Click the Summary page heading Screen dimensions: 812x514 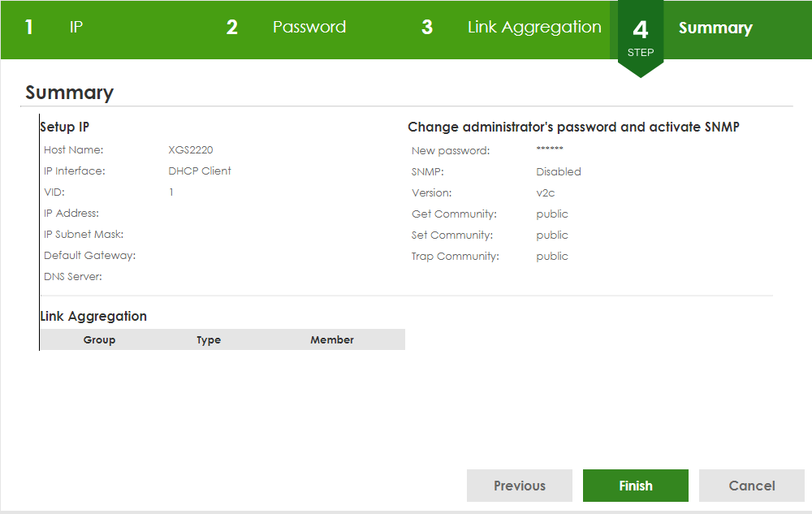(x=69, y=93)
